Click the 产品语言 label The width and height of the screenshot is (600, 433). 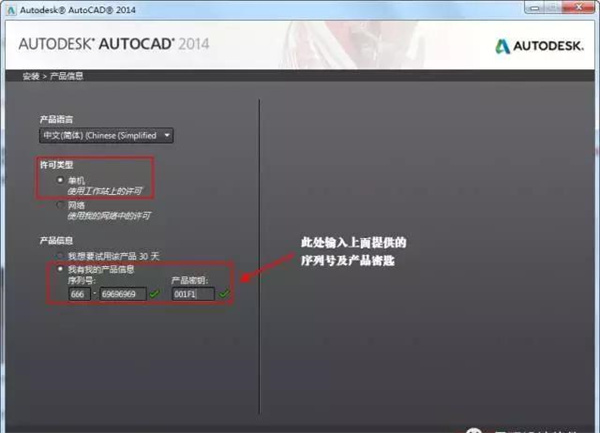coord(56,119)
